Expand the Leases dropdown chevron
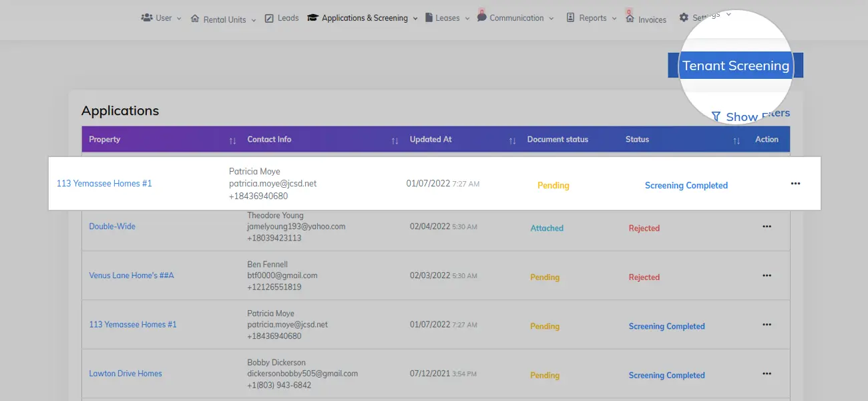 click(466, 18)
